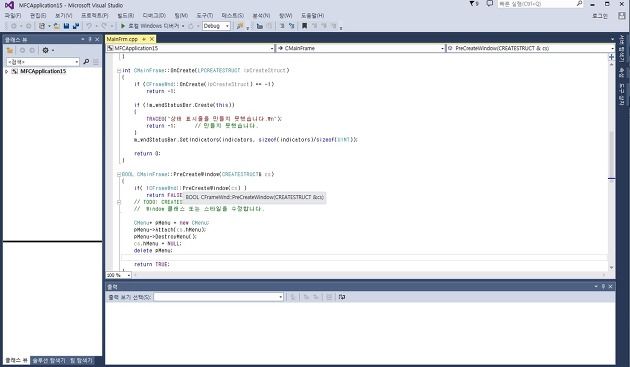Click Class View search magnifier icon
Screen dimensions: 630x367
pyautogui.click(x=86, y=62)
